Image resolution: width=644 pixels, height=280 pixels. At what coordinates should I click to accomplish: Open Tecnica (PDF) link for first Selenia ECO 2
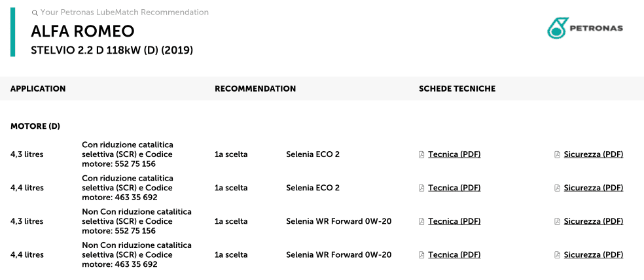(x=454, y=154)
